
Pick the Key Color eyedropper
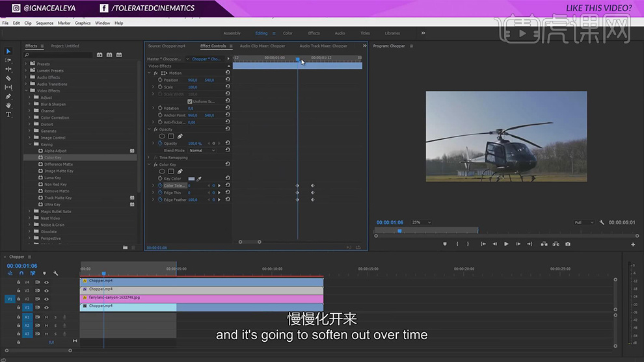tap(200, 179)
